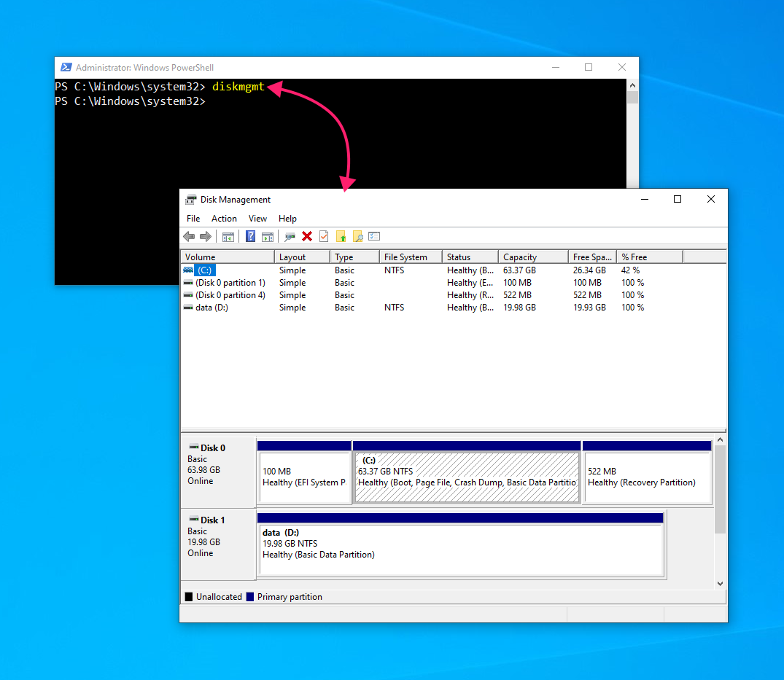
Task: Minimize the Disk Management window
Action: (x=645, y=199)
